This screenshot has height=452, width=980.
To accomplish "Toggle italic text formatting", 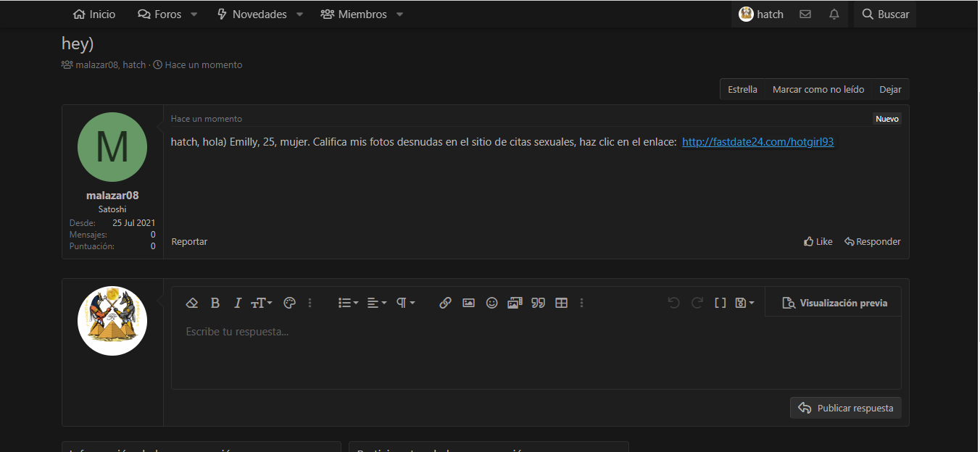I will coord(237,303).
